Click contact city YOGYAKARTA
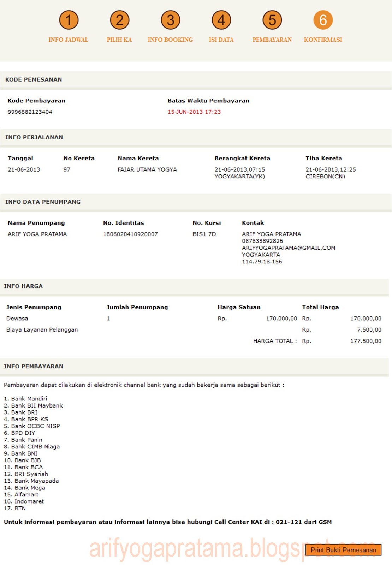Screen dimensions: 392x565 click(261, 255)
